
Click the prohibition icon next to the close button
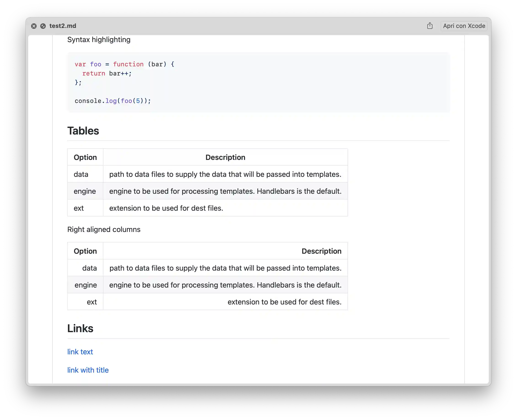(x=43, y=26)
